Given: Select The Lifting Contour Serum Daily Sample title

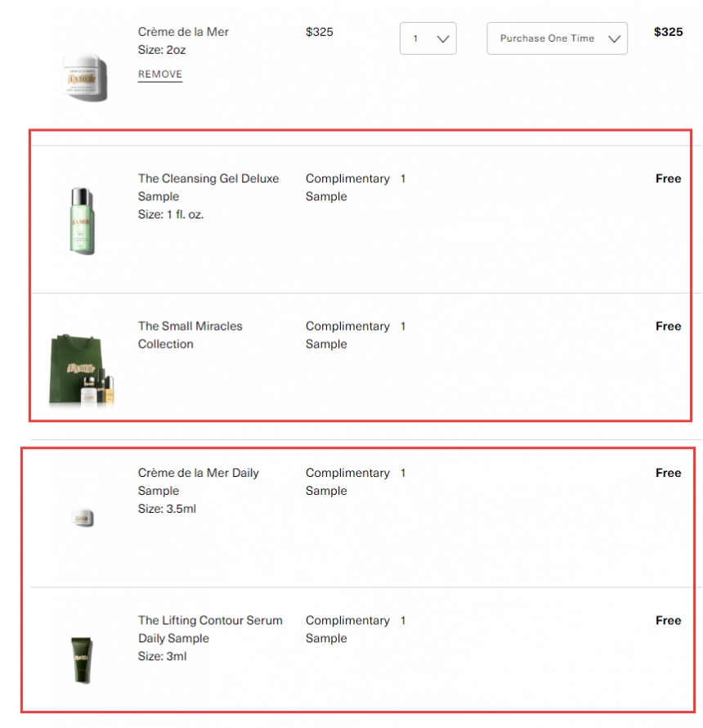Looking at the screenshot, I should [209, 629].
